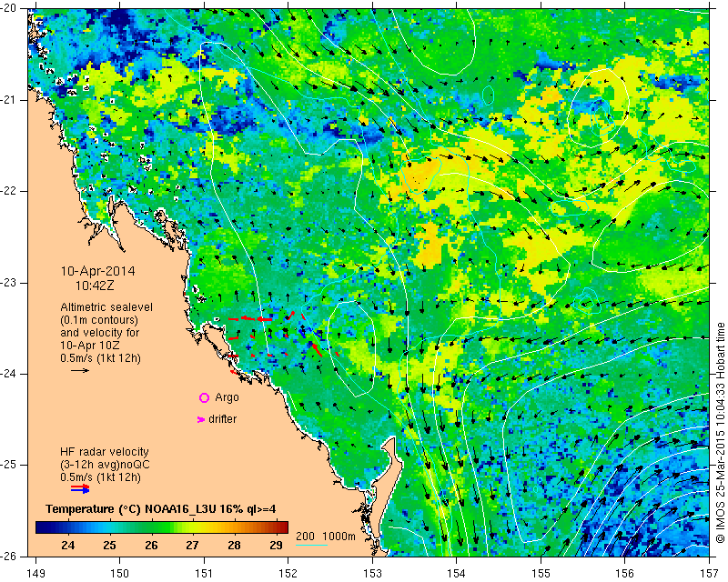Click the latitude axis label '-25'
Image resolution: width=728 pixels, height=582 pixels.
[8, 465]
